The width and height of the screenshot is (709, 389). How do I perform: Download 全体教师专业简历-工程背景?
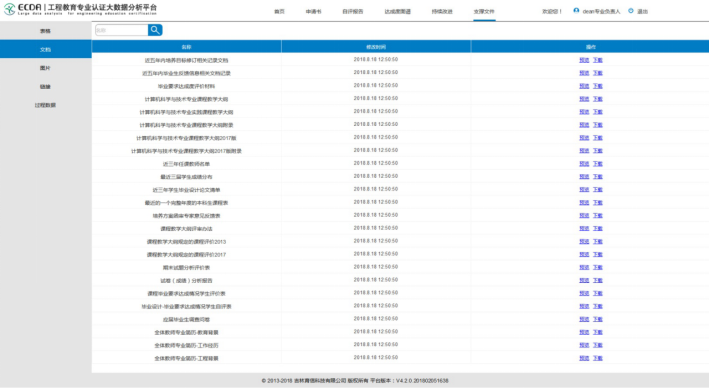pos(598,358)
